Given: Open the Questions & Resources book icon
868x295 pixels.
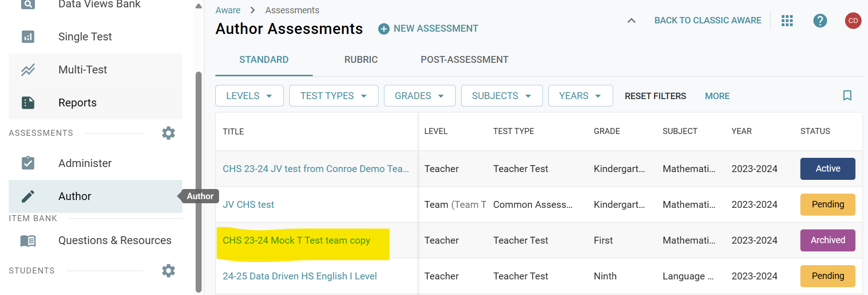Looking at the screenshot, I should point(28,240).
